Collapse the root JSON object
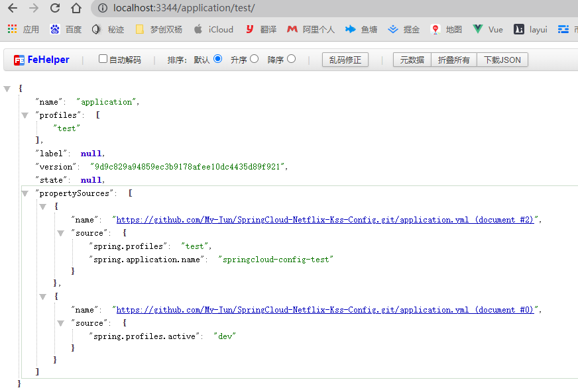This screenshot has height=392, width=578. (x=7, y=89)
